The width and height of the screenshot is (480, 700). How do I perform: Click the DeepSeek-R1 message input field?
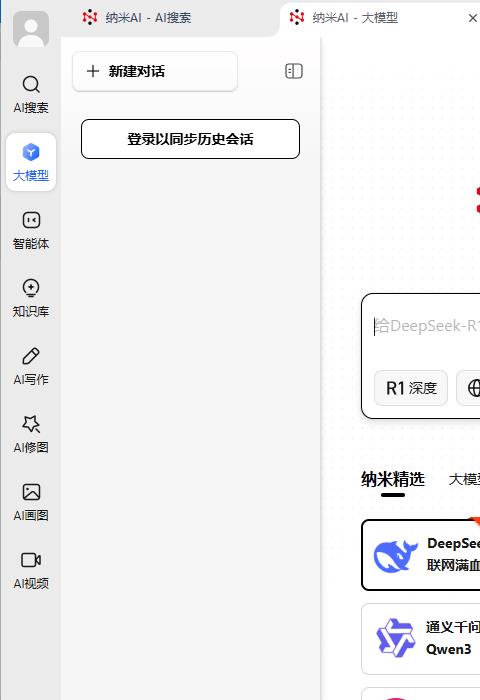click(426, 327)
